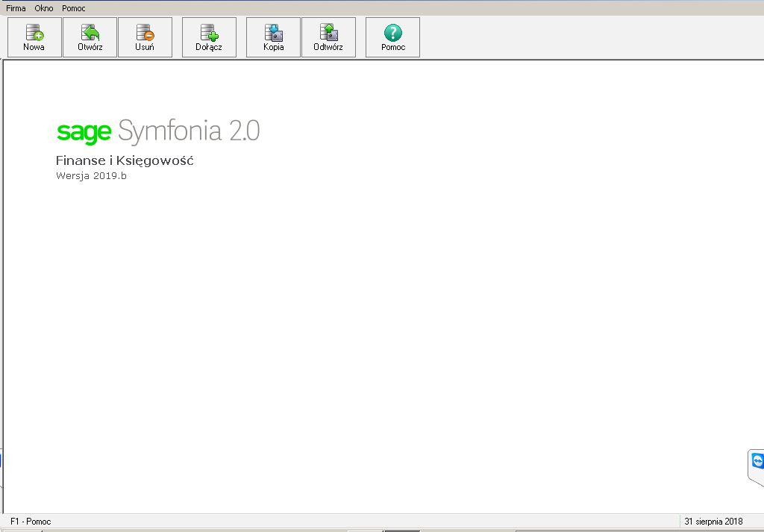The width and height of the screenshot is (764, 532).
Task: Click the date 31 sierpnia 2018
Action: (713, 522)
